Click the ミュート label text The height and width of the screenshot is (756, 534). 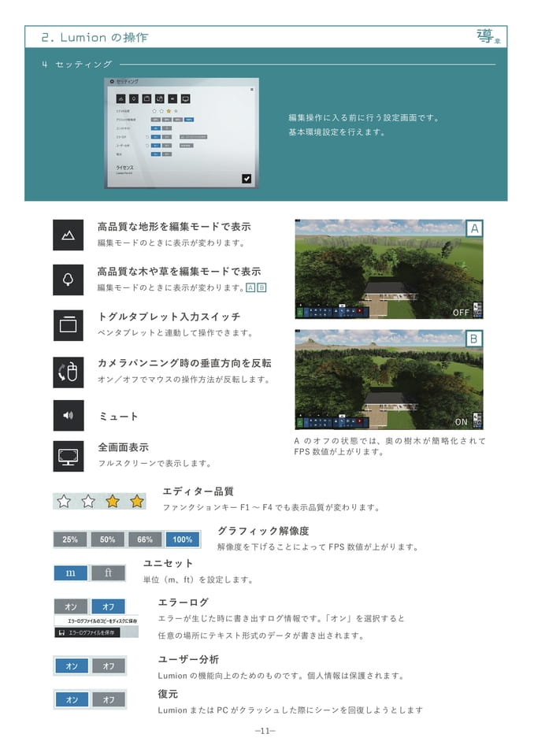[119, 416]
